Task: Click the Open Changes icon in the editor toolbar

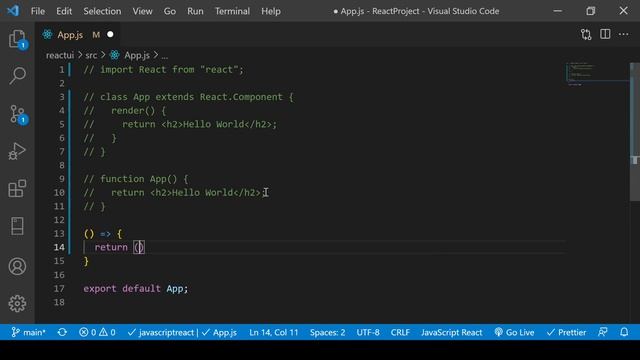Action: click(586, 35)
